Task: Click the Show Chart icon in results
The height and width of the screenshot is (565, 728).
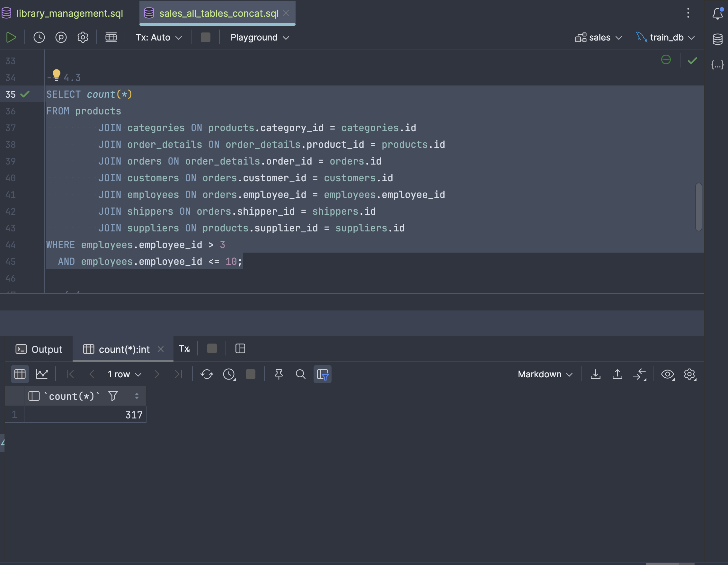Action: (42, 374)
